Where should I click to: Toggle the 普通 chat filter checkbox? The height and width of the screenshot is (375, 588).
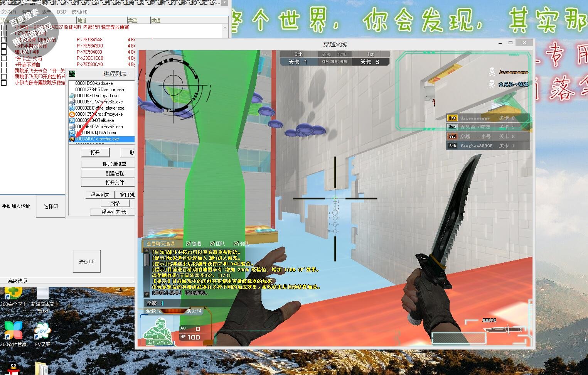click(x=189, y=243)
